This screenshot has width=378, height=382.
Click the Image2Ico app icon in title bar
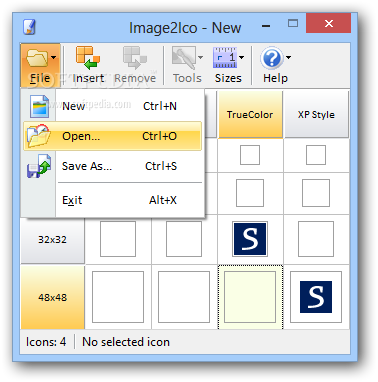[x=29, y=27]
